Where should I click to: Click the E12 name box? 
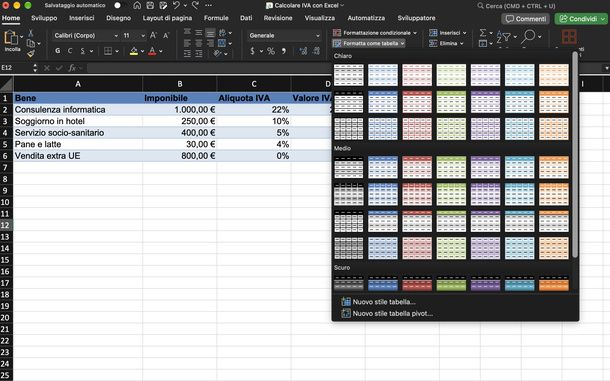pyautogui.click(x=16, y=68)
